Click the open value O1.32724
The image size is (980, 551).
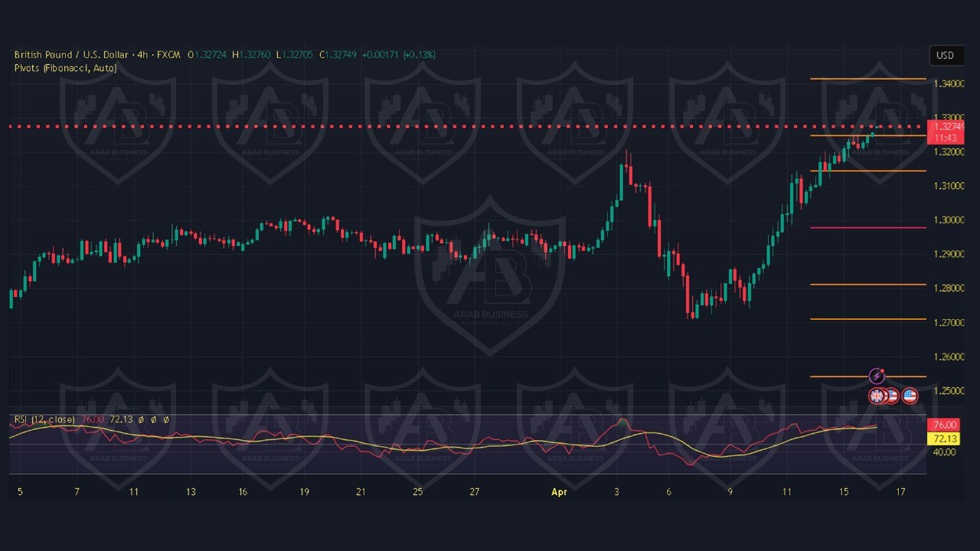[207, 55]
